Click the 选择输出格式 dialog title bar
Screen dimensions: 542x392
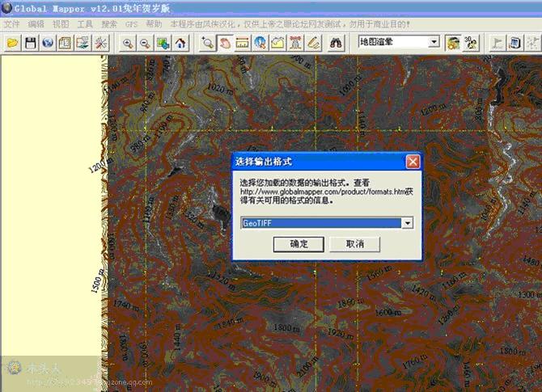click(327, 162)
